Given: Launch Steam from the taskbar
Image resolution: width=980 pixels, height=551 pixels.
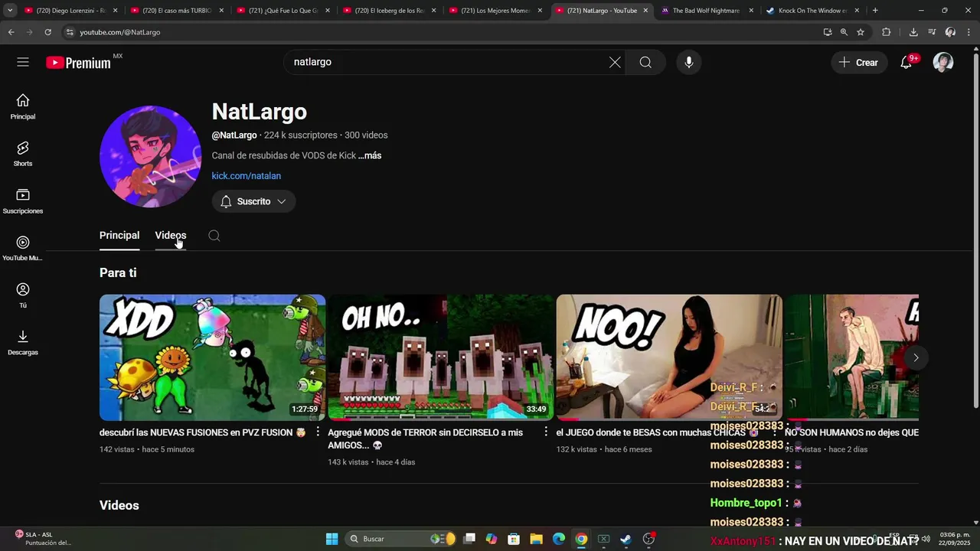Looking at the screenshot, I should 626,539.
